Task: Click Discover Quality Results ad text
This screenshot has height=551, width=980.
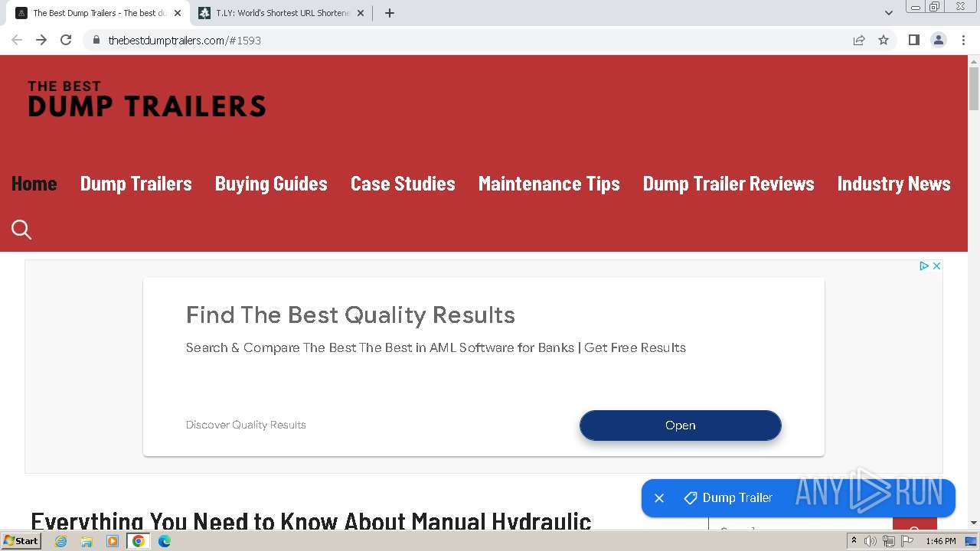Action: tap(246, 425)
